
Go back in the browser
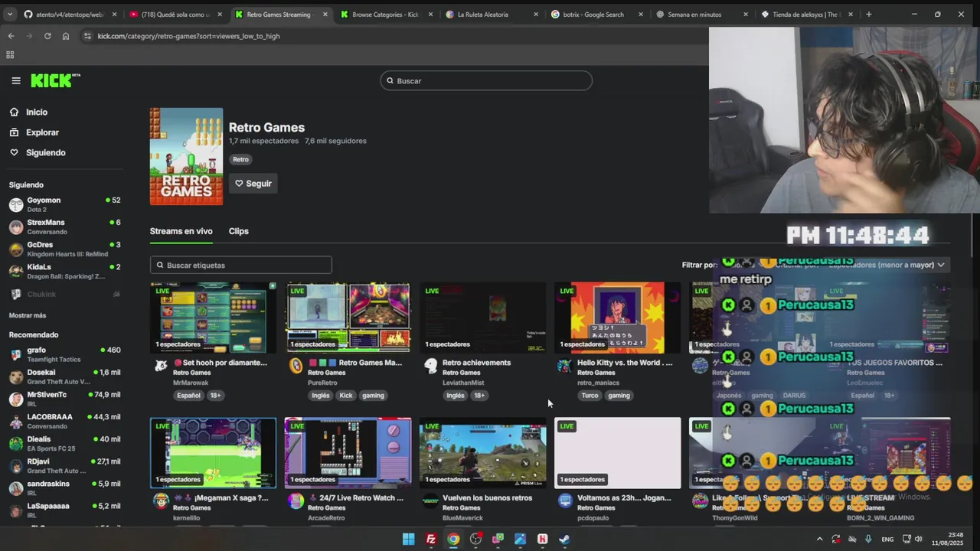(11, 36)
